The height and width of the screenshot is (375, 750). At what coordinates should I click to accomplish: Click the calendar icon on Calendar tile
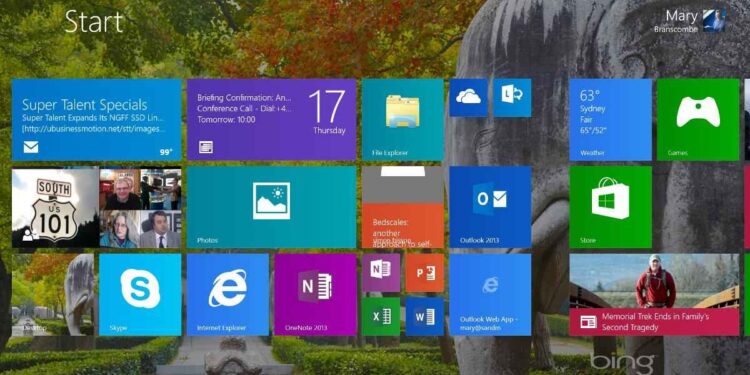pyautogui.click(x=206, y=147)
